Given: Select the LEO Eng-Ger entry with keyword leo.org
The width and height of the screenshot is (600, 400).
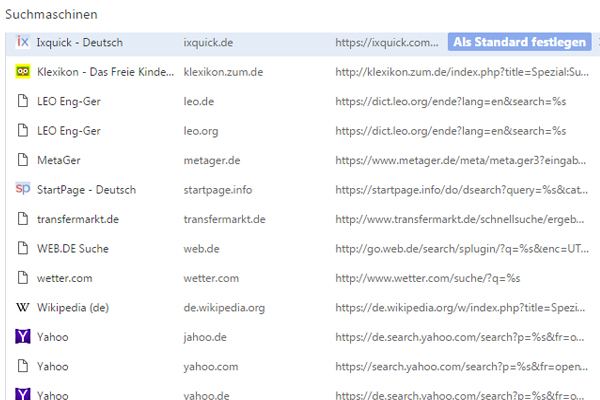Looking at the screenshot, I should coord(68,131).
